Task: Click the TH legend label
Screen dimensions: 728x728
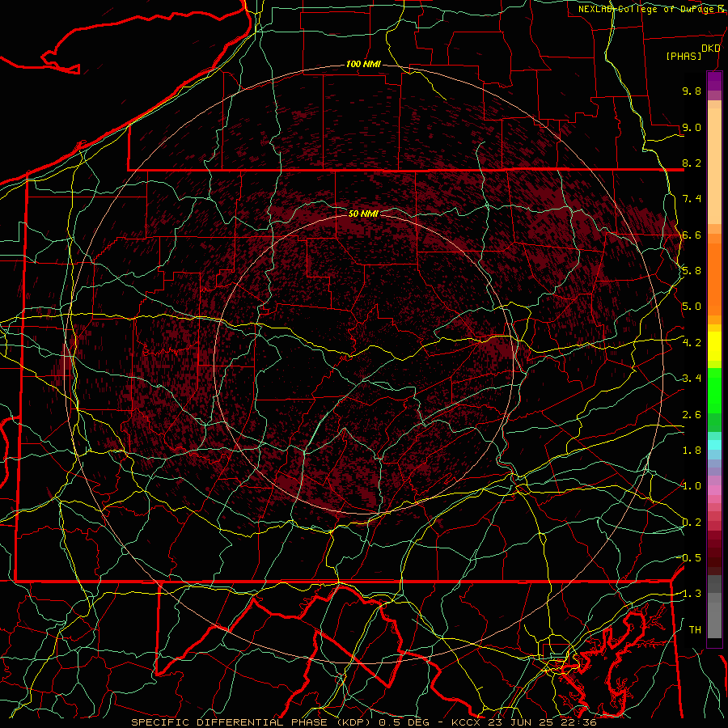Action: pos(695,630)
